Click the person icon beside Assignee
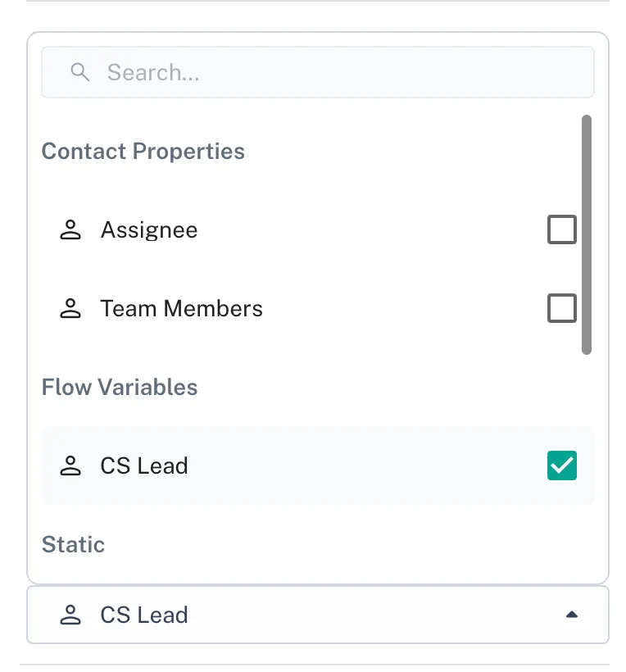Screen dimensions: 626x672 (x=71, y=230)
